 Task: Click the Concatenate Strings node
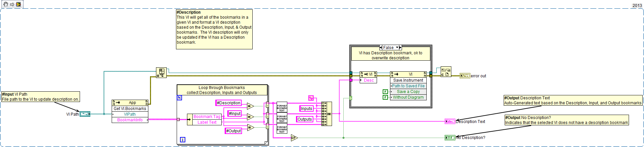(x=327, y=114)
